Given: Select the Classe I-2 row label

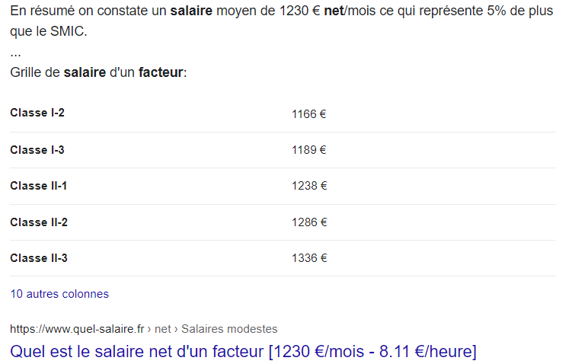Looking at the screenshot, I should (37, 113).
